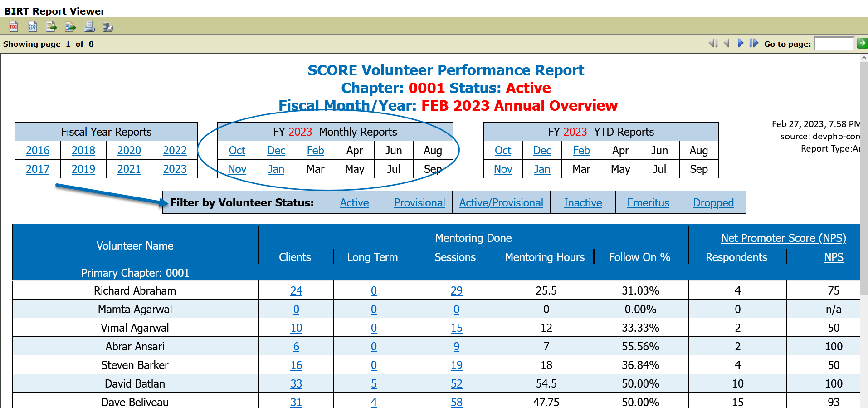The width and height of the screenshot is (868, 408).
Task: Open the 2019 fiscal year report
Action: pos(83,169)
